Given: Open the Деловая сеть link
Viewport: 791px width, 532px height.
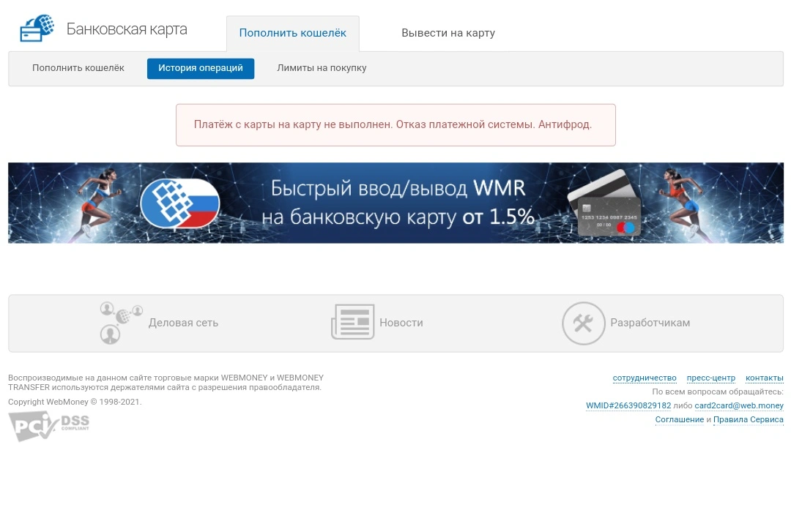Looking at the screenshot, I should 183,323.
